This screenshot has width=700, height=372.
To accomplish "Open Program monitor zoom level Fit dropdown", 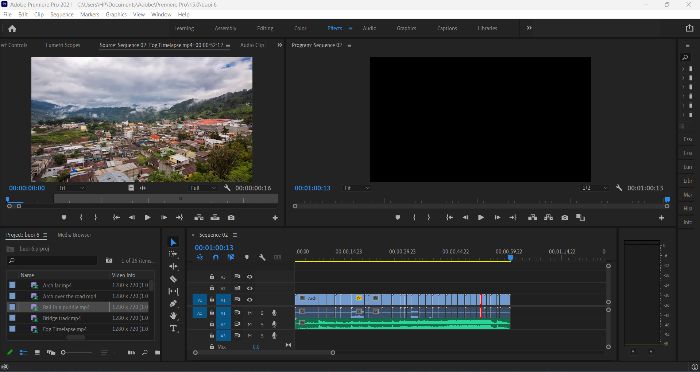I will pos(357,188).
